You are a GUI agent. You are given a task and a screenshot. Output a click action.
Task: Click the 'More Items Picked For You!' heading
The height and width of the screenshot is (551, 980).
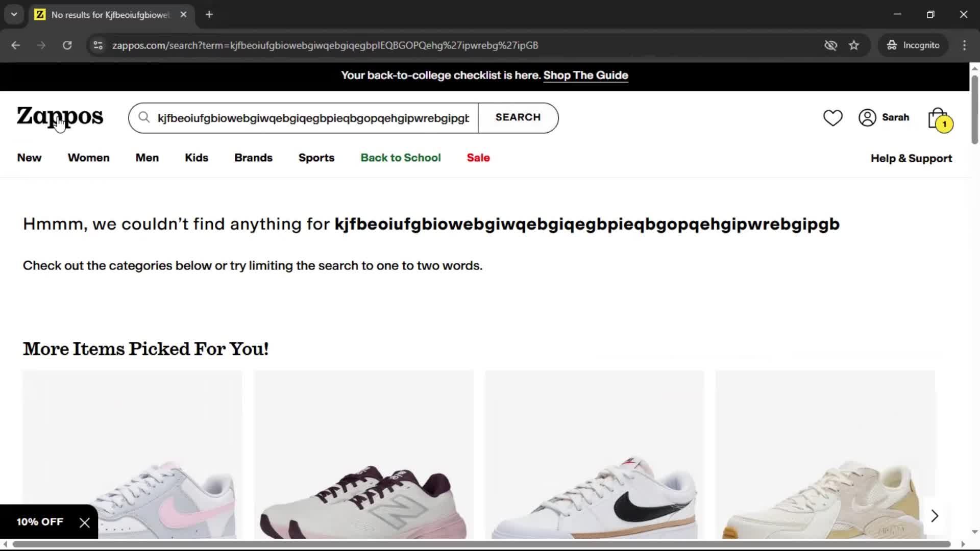coord(146,349)
